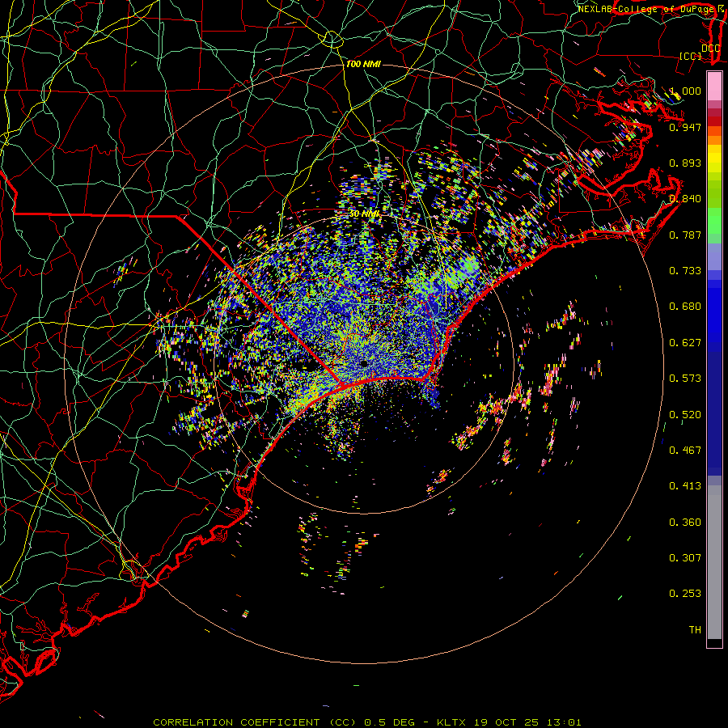Click the Correlation Coefficient product caption at bottom
Screen dimensions: 728x728
(366, 722)
